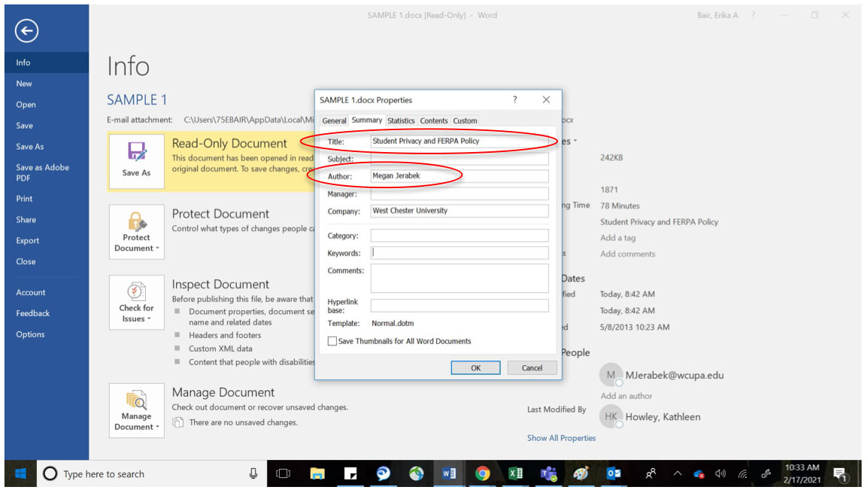Click OK in the Properties dialog
The width and height of the screenshot is (868, 493).
point(475,368)
